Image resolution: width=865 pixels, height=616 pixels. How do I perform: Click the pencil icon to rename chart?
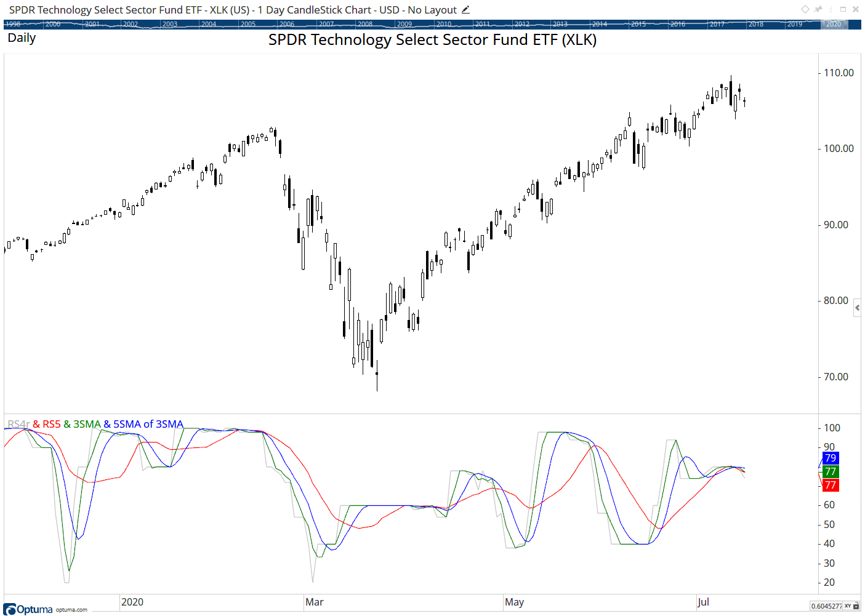click(x=466, y=10)
